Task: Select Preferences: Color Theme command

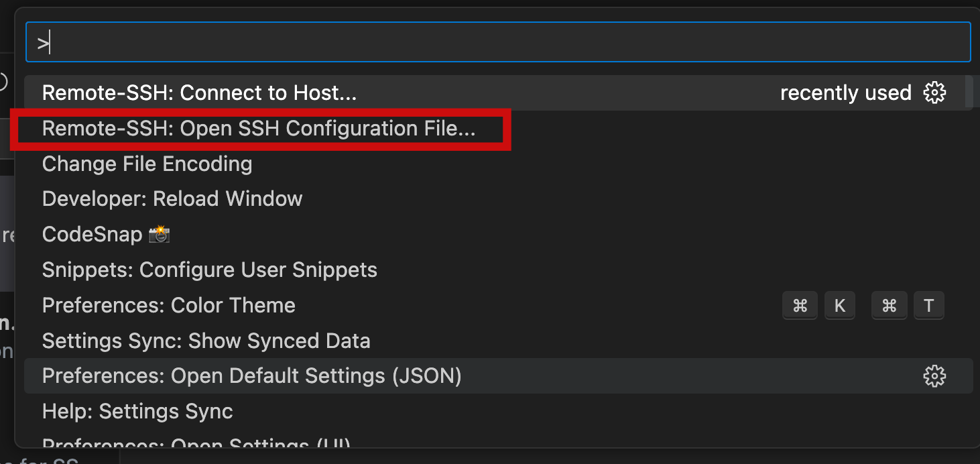Action: 498,305
